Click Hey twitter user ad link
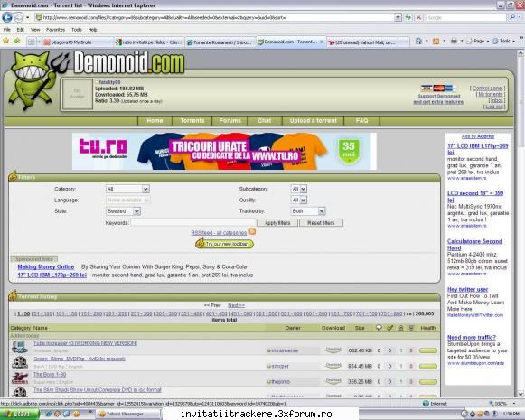Viewport: 525px width, 420px height. (467, 289)
